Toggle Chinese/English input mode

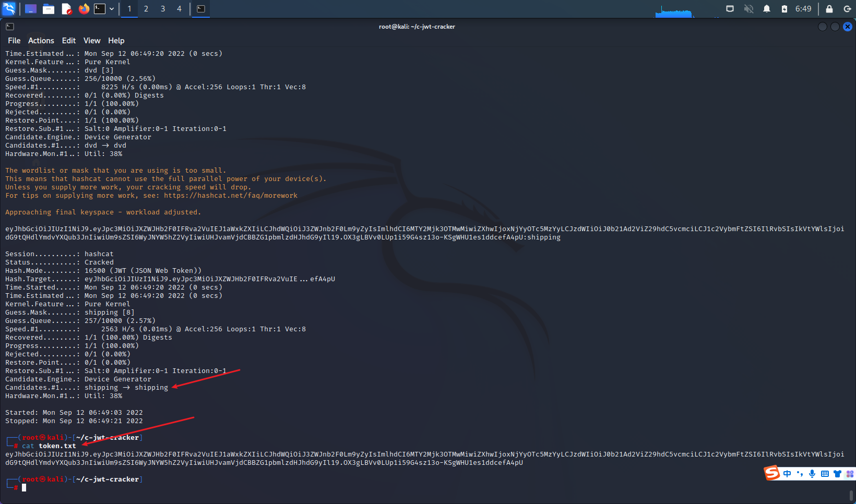[787, 474]
